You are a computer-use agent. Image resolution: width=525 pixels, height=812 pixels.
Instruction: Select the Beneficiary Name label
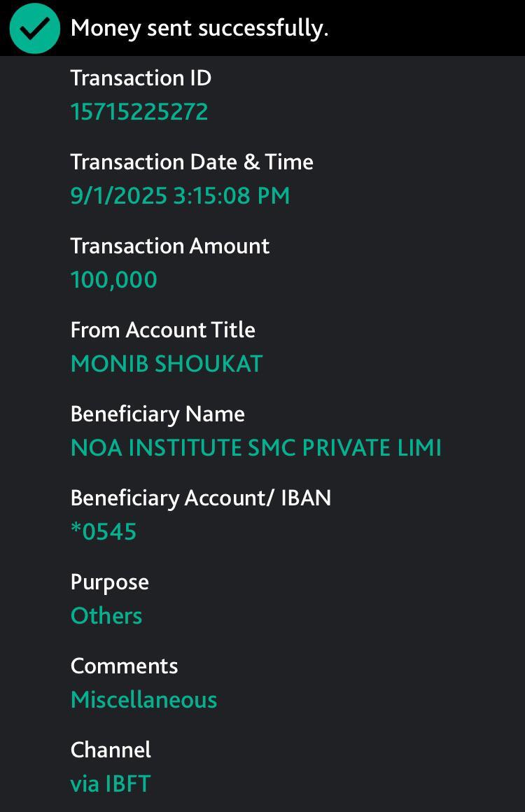(x=157, y=414)
